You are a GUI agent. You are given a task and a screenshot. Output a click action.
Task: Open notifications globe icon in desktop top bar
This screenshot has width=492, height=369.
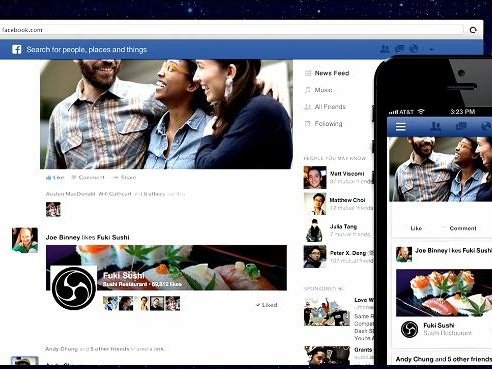[x=414, y=49]
